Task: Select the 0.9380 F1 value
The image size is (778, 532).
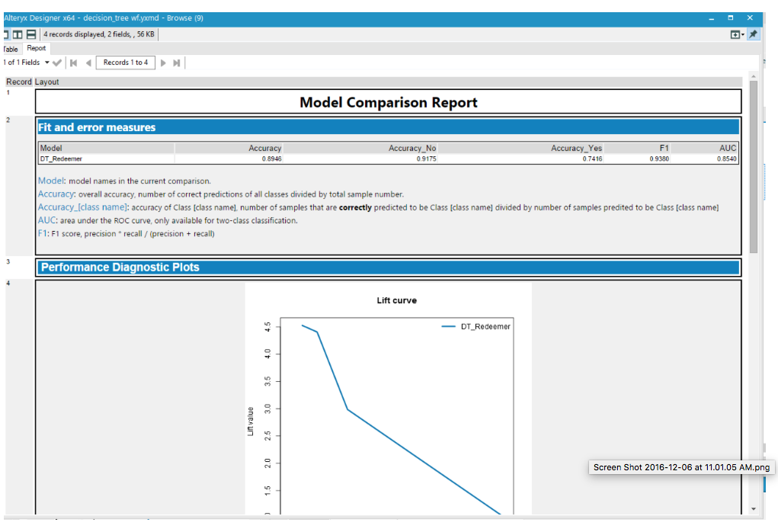Action: 659,159
